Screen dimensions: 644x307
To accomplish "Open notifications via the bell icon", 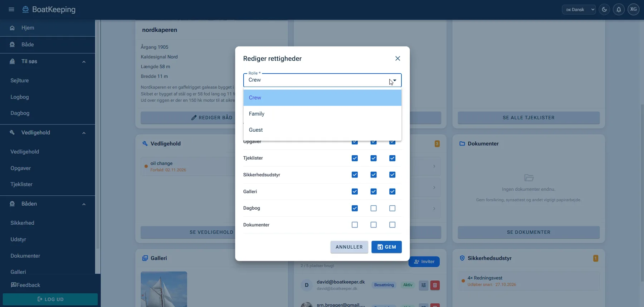I will pyautogui.click(x=619, y=10).
